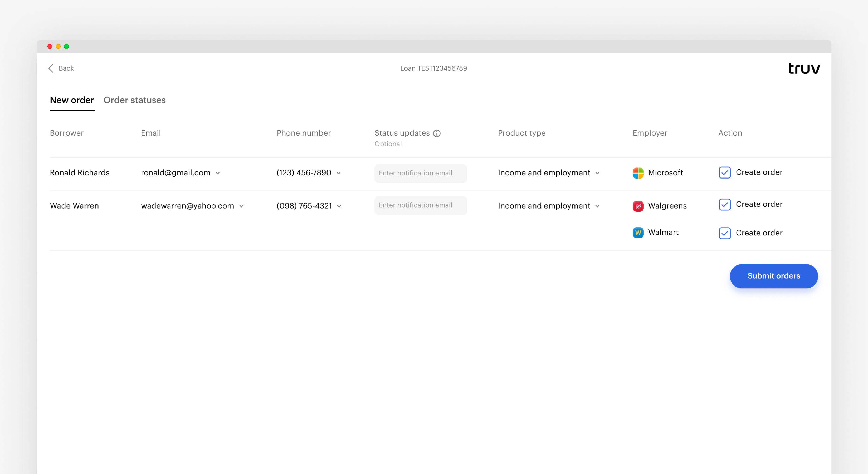Click the yellow window minimize dot
Screen dimensions: 868x474
58,46
